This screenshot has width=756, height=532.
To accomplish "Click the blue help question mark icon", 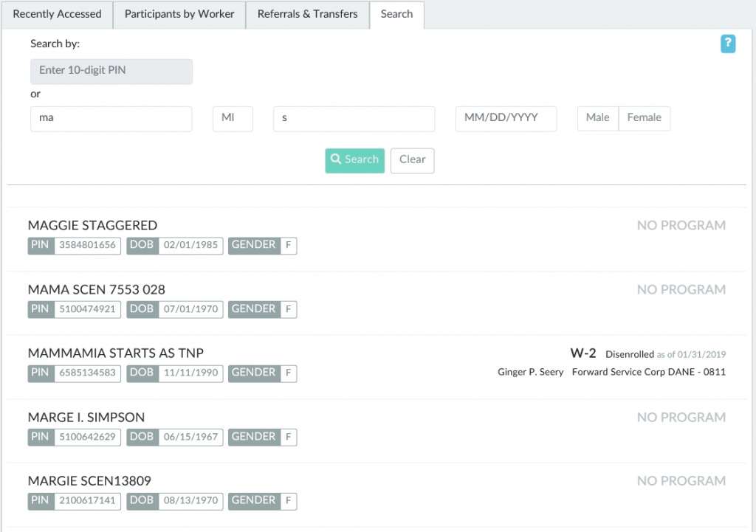I will [x=728, y=44].
